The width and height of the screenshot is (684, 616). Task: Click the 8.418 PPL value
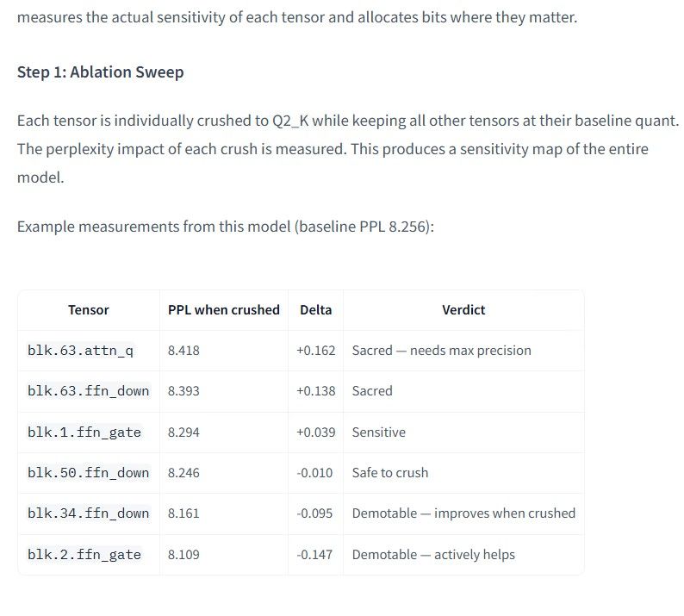(183, 351)
